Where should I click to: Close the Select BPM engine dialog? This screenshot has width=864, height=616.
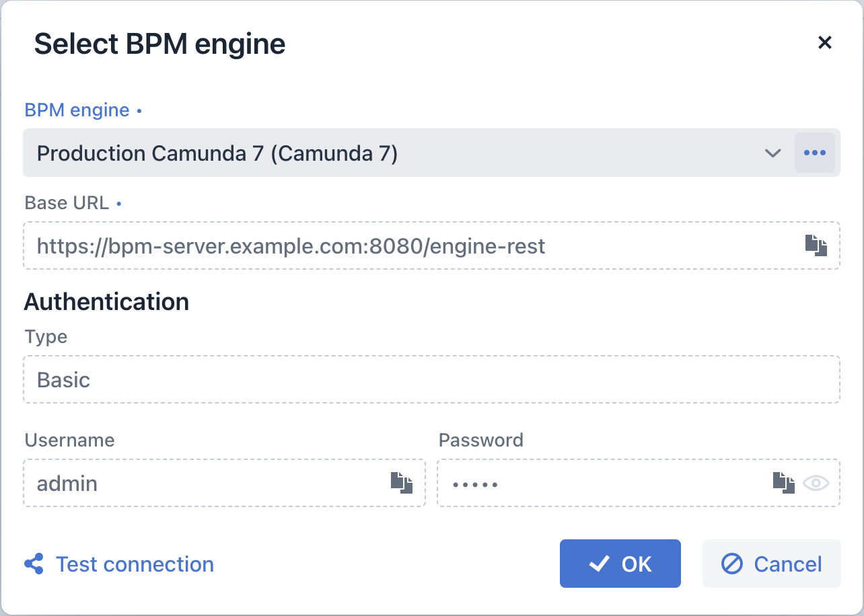[825, 43]
